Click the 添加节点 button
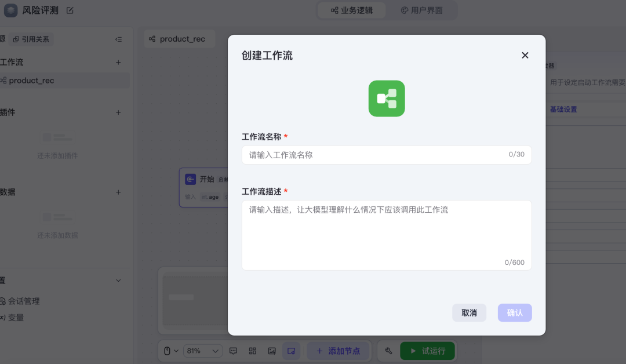The width and height of the screenshot is (626, 364). pos(338,351)
